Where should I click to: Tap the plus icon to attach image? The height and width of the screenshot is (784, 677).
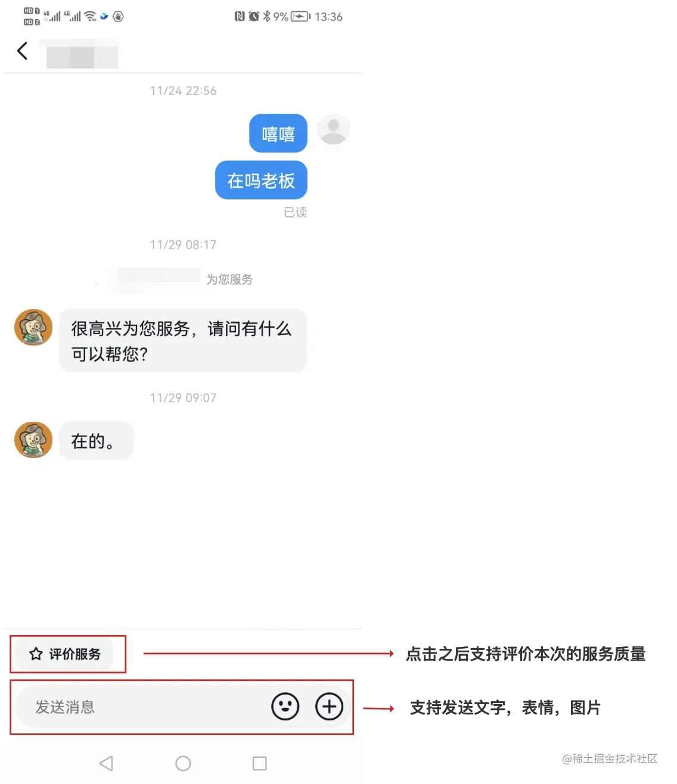pos(330,707)
